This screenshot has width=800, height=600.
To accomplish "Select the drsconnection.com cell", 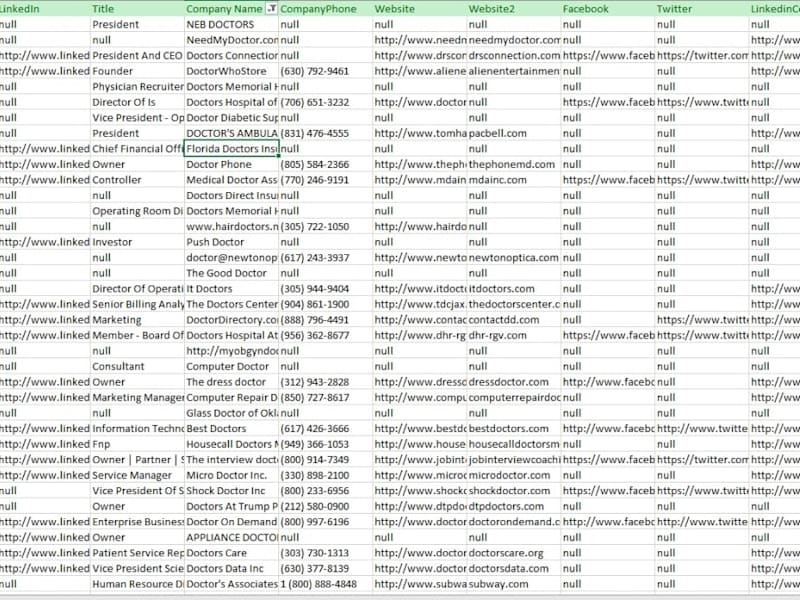I will tap(514, 56).
